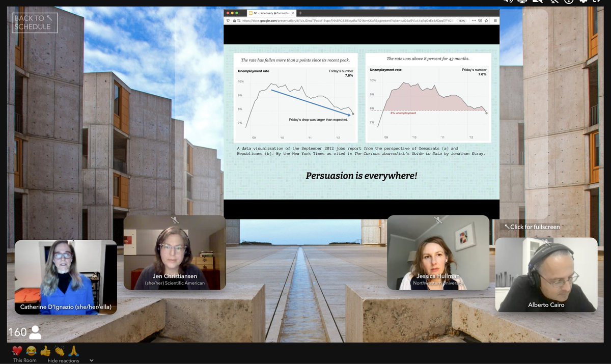The width and height of the screenshot is (611, 364).
Task: Click the tracking protection shield icon
Action: (x=228, y=21)
